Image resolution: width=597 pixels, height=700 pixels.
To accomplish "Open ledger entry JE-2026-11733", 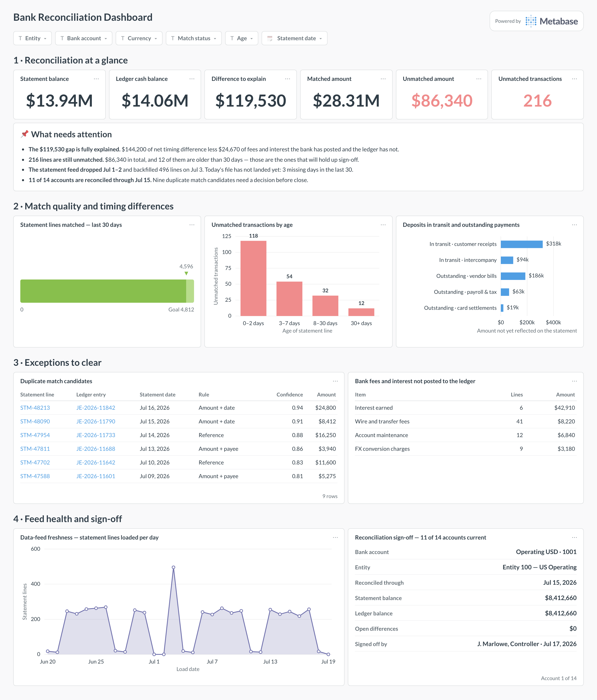I will pos(96,435).
